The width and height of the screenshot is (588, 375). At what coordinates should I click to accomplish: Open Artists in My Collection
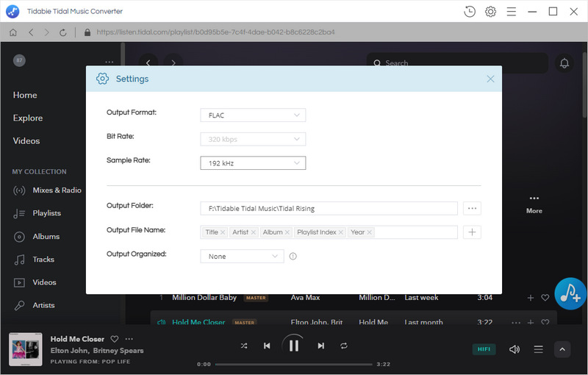coord(34,305)
